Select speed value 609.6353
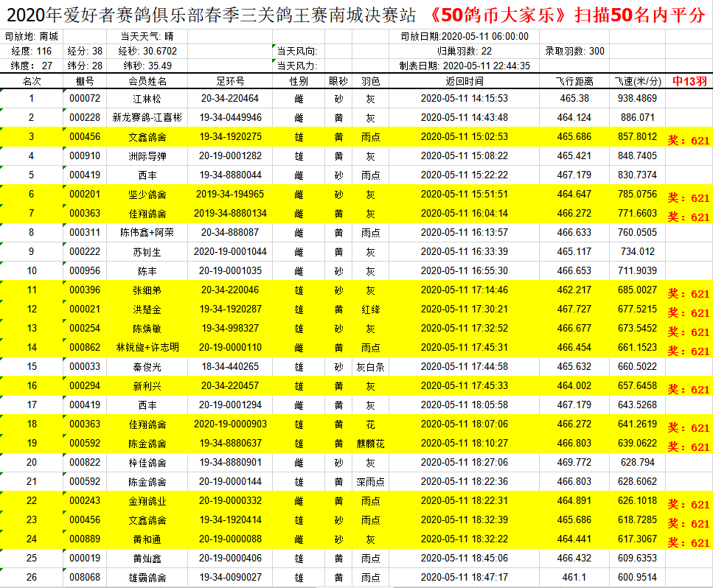The image size is (713, 588). pos(638,559)
